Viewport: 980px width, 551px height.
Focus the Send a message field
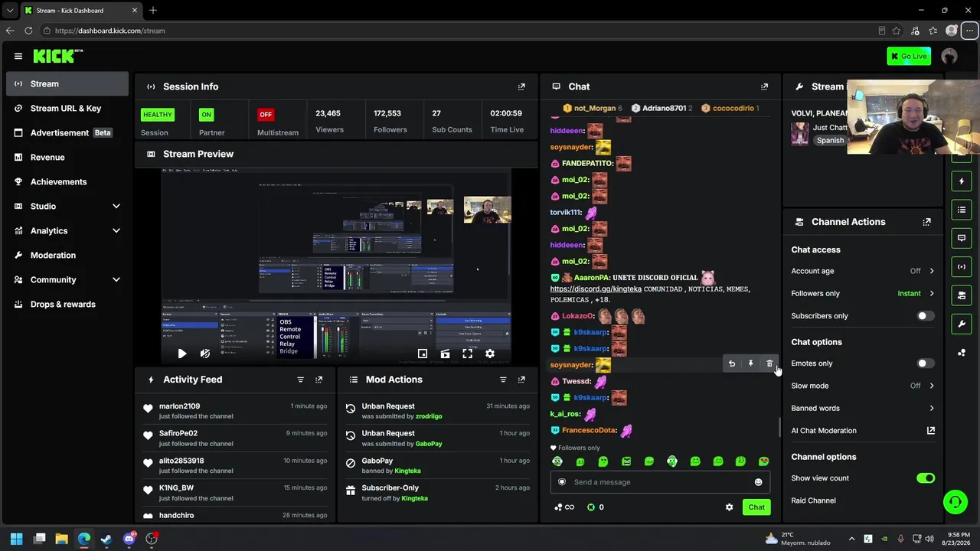pyautogui.click(x=660, y=482)
